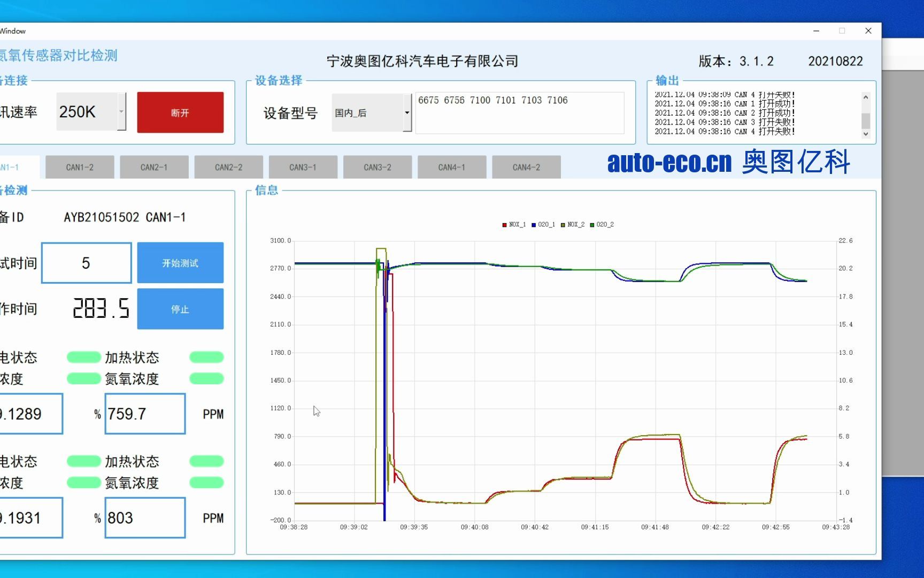Viewport: 924px width, 578px height.
Task: Select the CAN1-1 tab
Action: [x=19, y=168]
